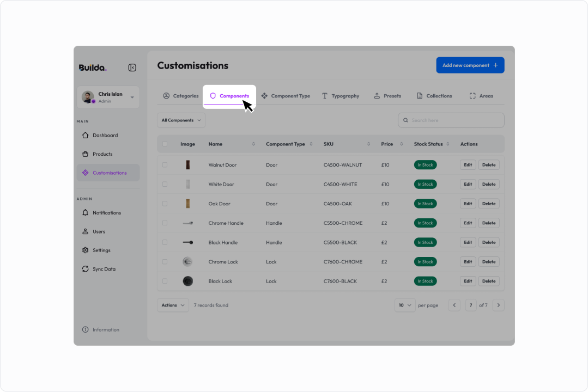The image size is (588, 392).
Task: Click the Users person icon
Action: [x=86, y=231]
